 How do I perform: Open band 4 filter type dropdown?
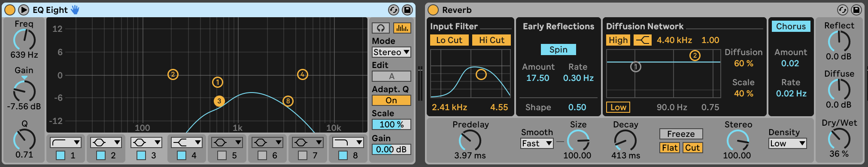pyautogui.click(x=187, y=142)
